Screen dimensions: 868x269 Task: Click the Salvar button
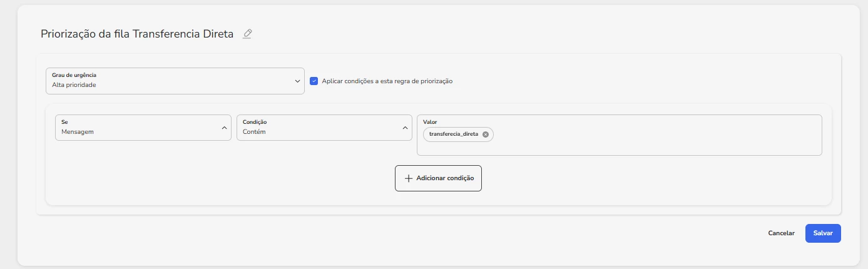click(823, 233)
